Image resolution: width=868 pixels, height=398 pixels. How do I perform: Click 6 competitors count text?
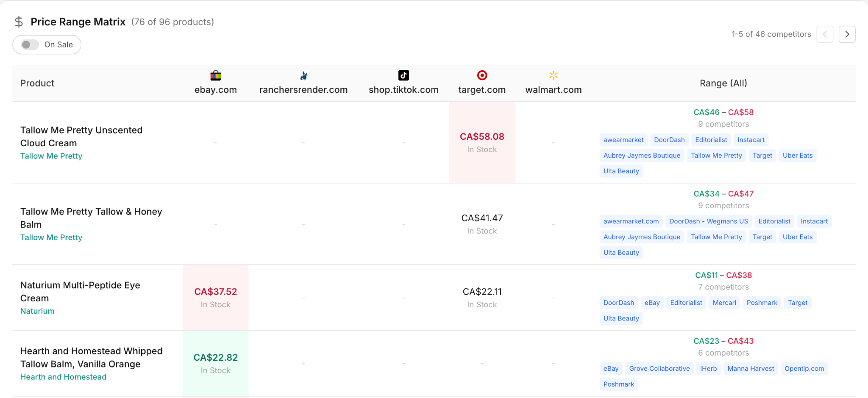click(x=723, y=353)
